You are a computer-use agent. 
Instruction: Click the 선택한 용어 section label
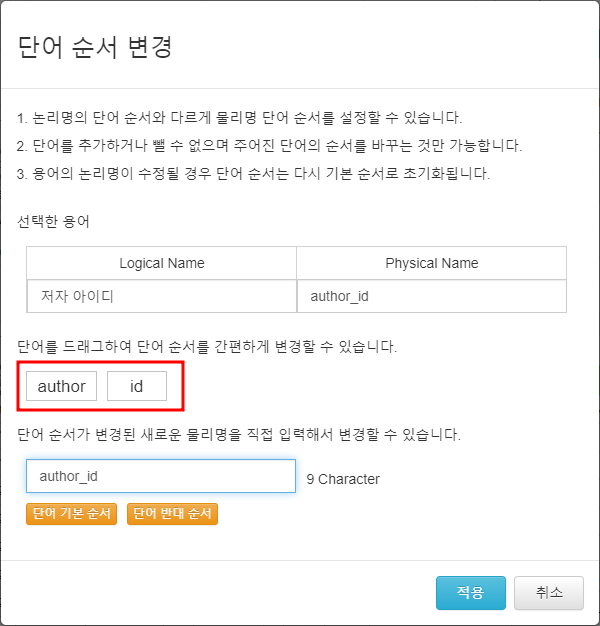click(x=53, y=221)
